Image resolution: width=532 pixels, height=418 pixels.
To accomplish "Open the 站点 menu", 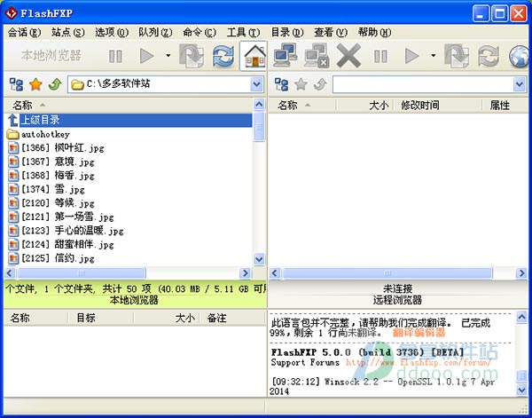I will point(68,32).
